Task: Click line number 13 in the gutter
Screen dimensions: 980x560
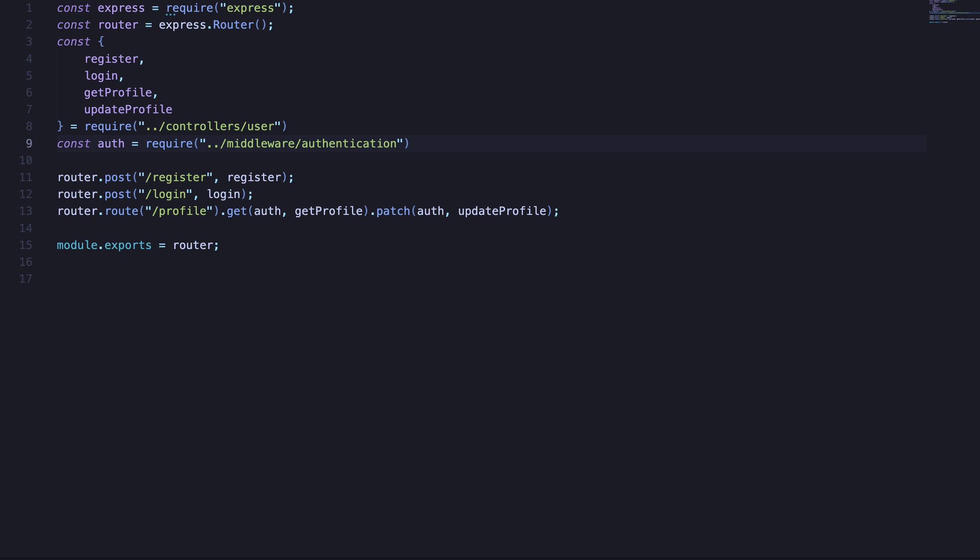Action: pos(26,211)
